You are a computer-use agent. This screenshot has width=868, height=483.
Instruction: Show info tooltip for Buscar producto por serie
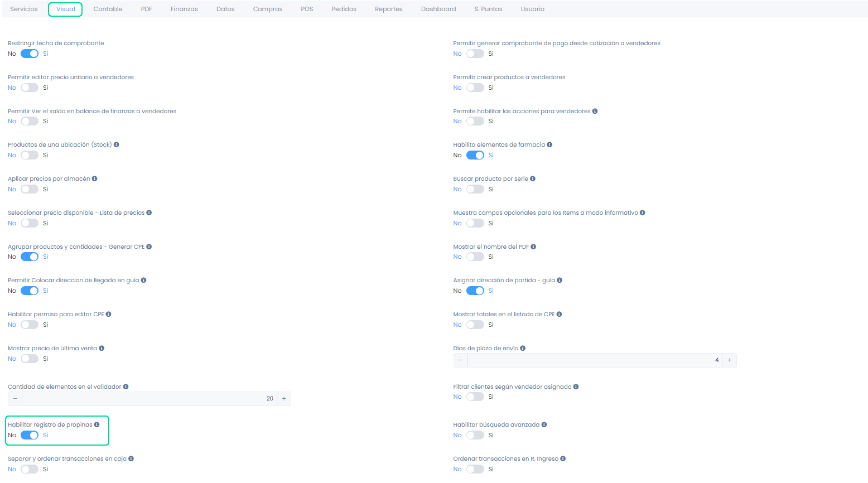[533, 178]
